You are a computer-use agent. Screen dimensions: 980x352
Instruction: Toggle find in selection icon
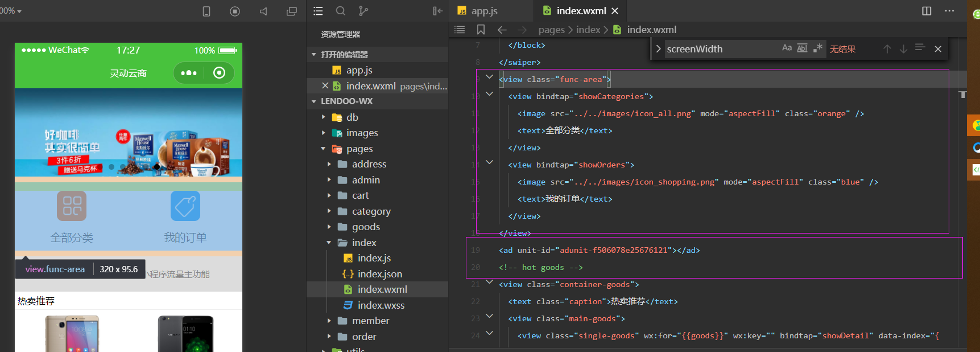[920, 48]
